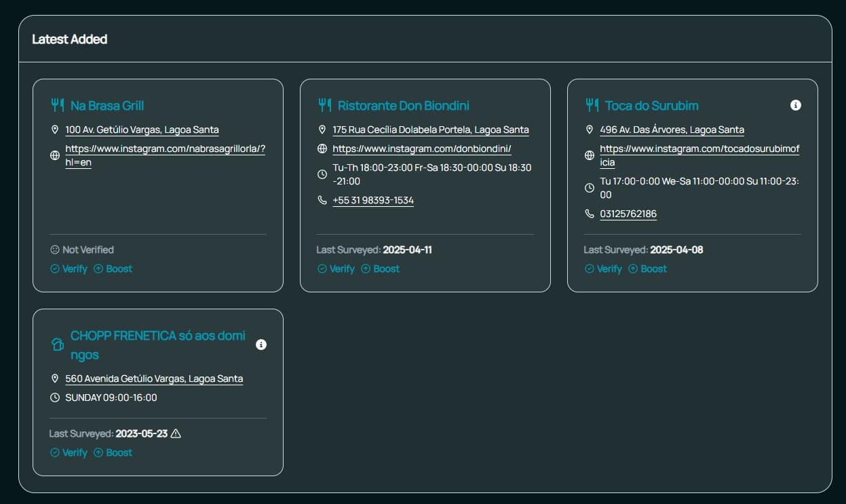This screenshot has height=504, width=846.
Task: Click the warning triangle next to 2023-05-23
Action: [176, 433]
